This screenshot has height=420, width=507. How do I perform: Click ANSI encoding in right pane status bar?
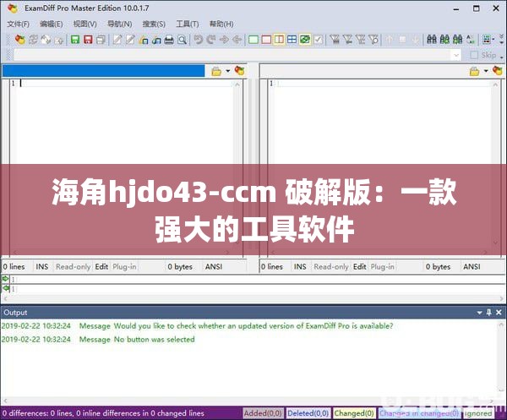click(472, 267)
